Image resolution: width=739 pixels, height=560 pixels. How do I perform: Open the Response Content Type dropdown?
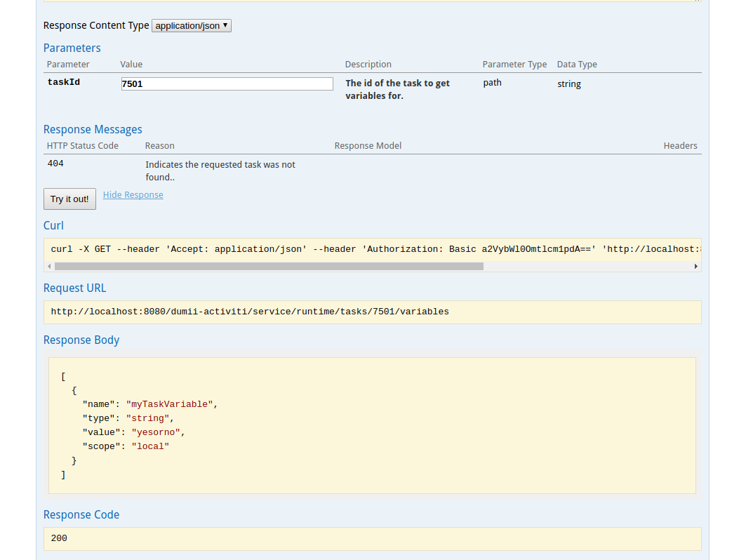click(192, 25)
